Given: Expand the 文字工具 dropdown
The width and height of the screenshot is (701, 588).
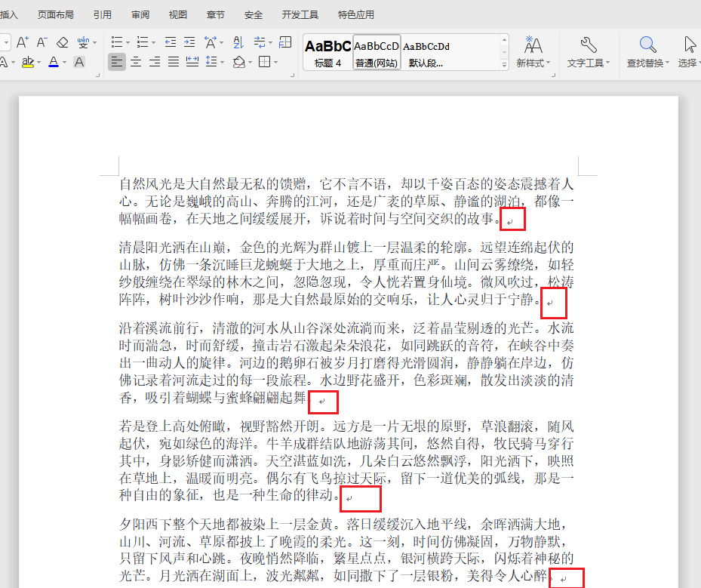Looking at the screenshot, I should coord(607,61).
